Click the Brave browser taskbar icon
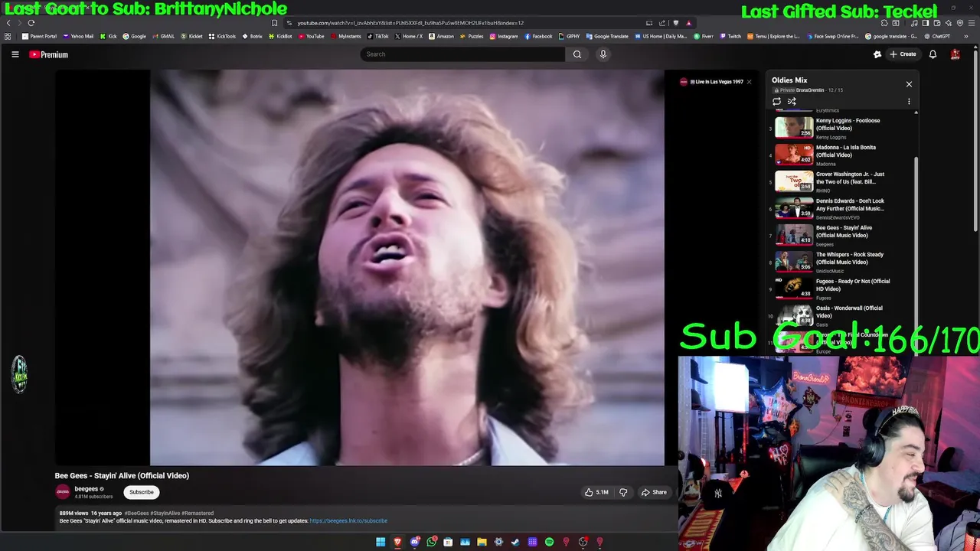This screenshot has height=551, width=980. click(397, 542)
